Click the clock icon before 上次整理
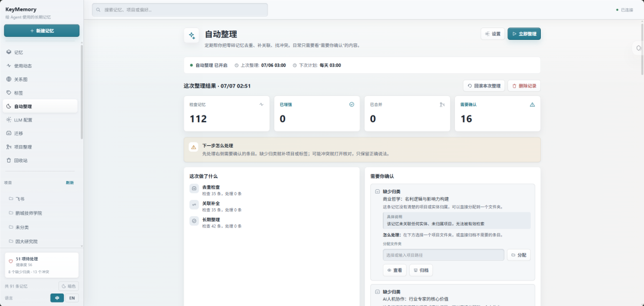This screenshot has width=644, height=306. [237, 65]
